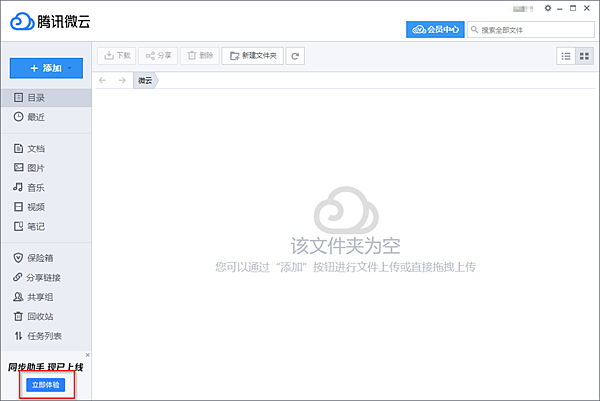Select the 微云 breadcrumb

(x=145, y=80)
